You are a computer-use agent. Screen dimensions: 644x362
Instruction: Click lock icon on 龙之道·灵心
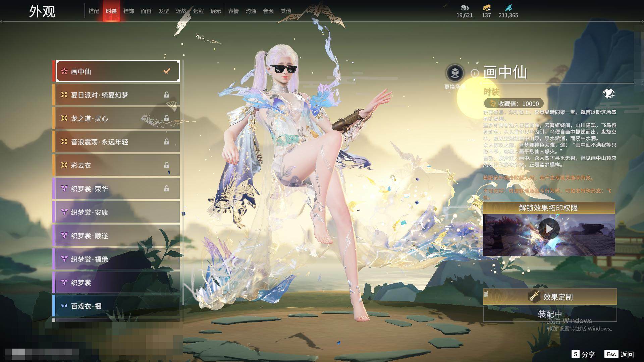point(166,118)
